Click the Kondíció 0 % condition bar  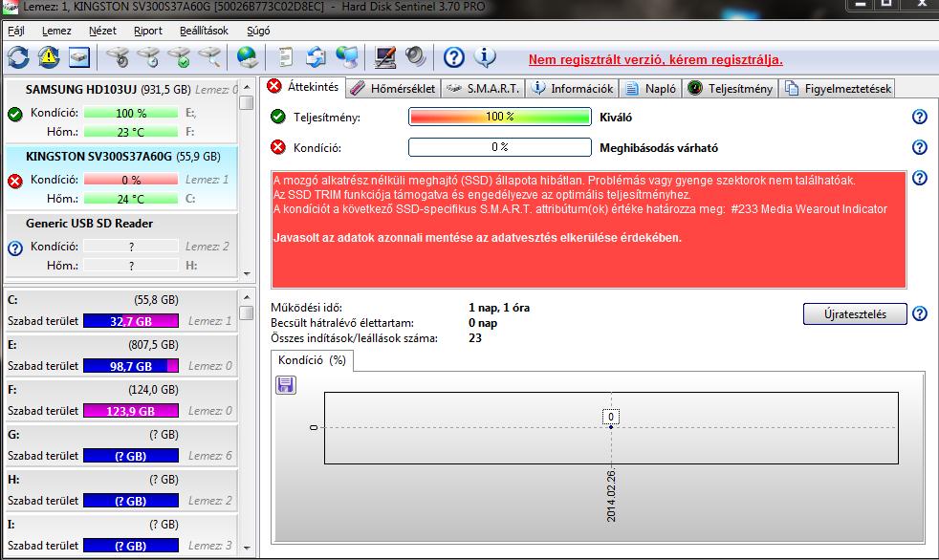point(499,147)
